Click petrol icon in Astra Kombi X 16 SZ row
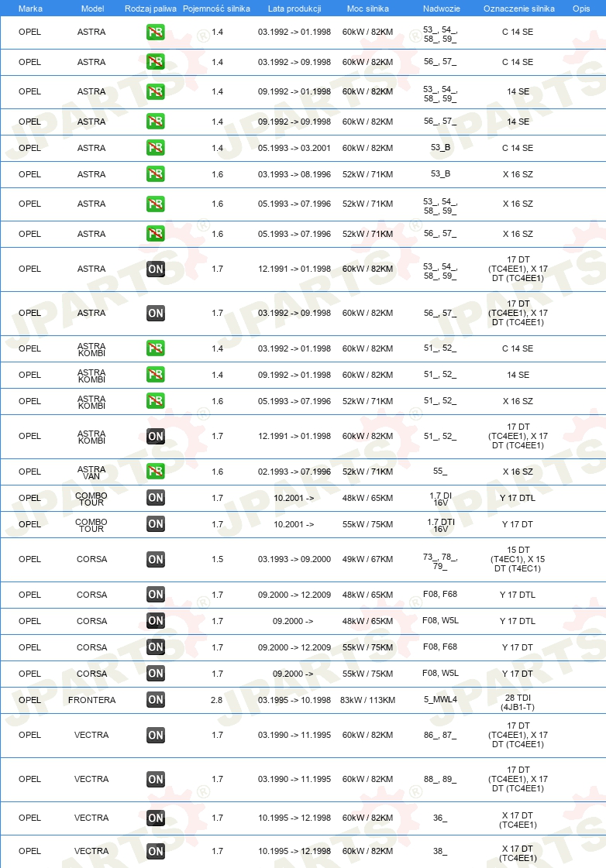 (x=156, y=401)
